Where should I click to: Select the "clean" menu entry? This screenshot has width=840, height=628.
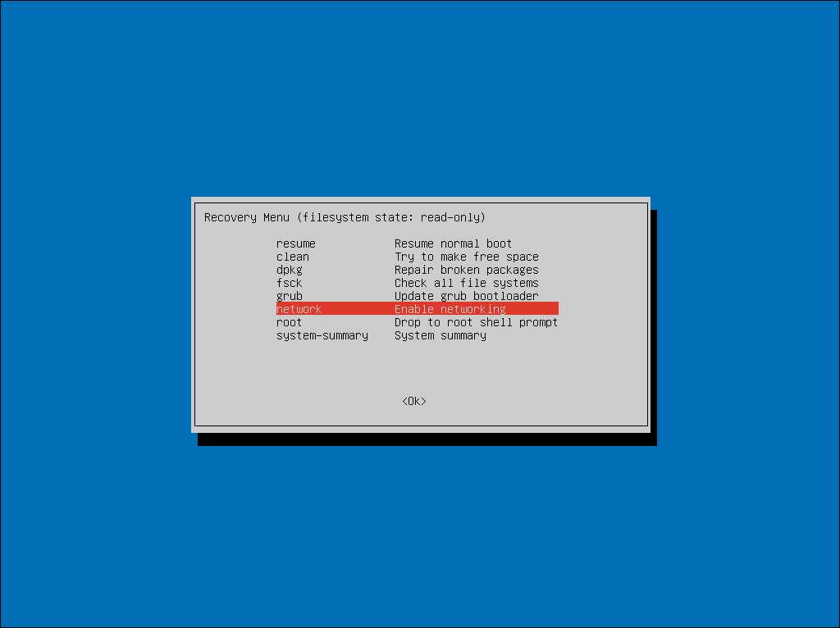293,257
